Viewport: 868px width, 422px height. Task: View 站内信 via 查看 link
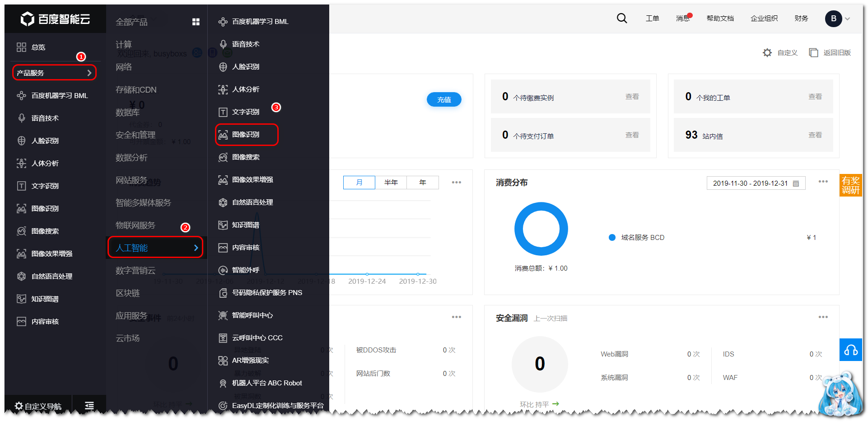pos(815,135)
